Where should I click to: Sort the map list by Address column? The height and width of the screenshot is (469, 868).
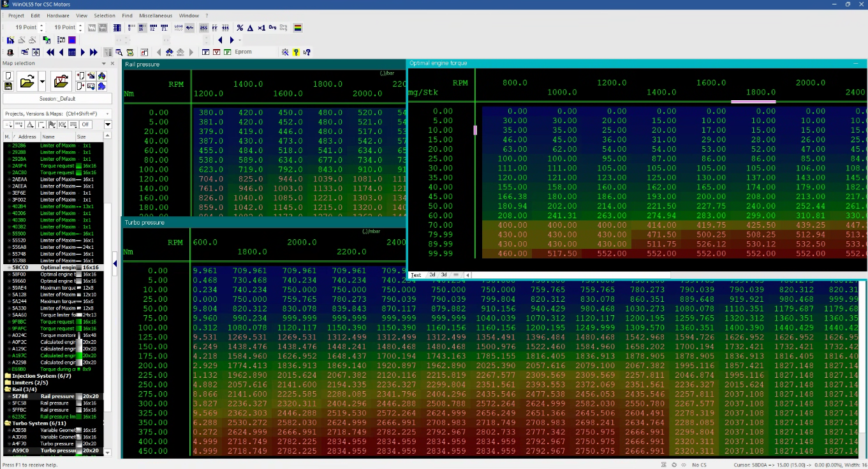[x=27, y=137]
